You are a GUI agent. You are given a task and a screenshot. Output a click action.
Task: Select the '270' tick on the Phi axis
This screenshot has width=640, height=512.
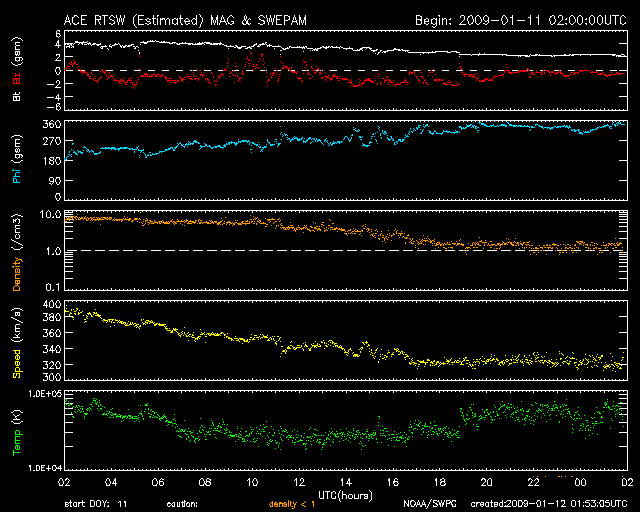[x=52, y=141]
